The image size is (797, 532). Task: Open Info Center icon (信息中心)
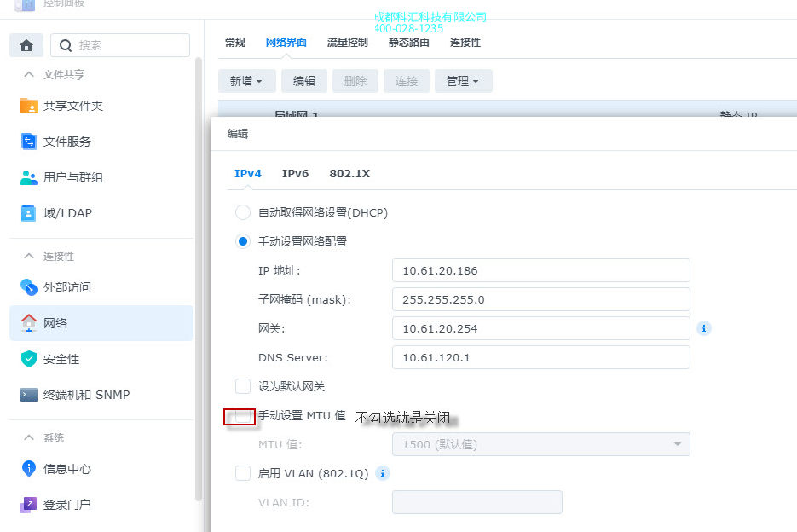[28, 469]
